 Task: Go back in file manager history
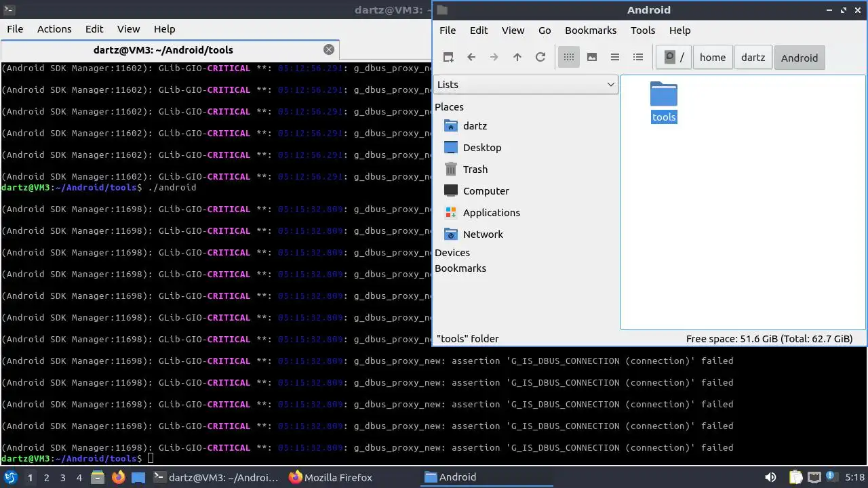(471, 58)
